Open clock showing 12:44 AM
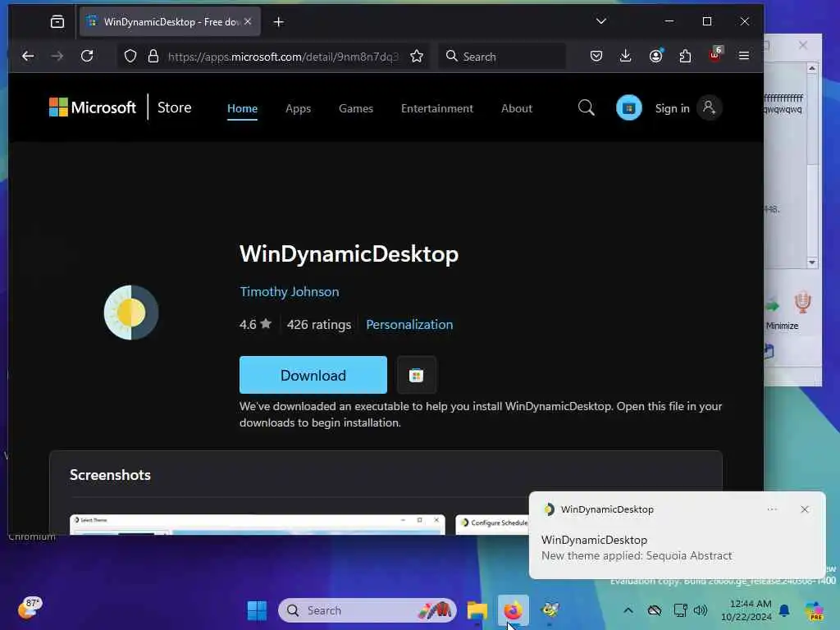This screenshot has height=630, width=840. coord(746,610)
